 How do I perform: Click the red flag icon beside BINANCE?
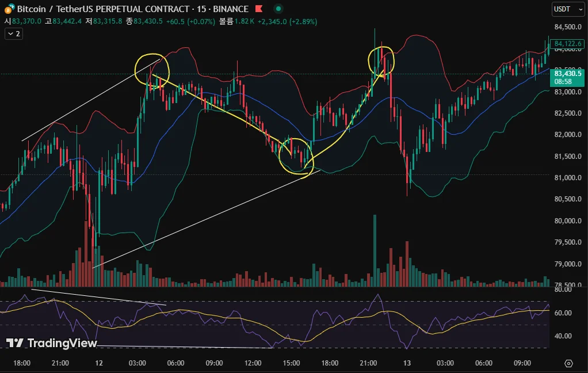259,9
